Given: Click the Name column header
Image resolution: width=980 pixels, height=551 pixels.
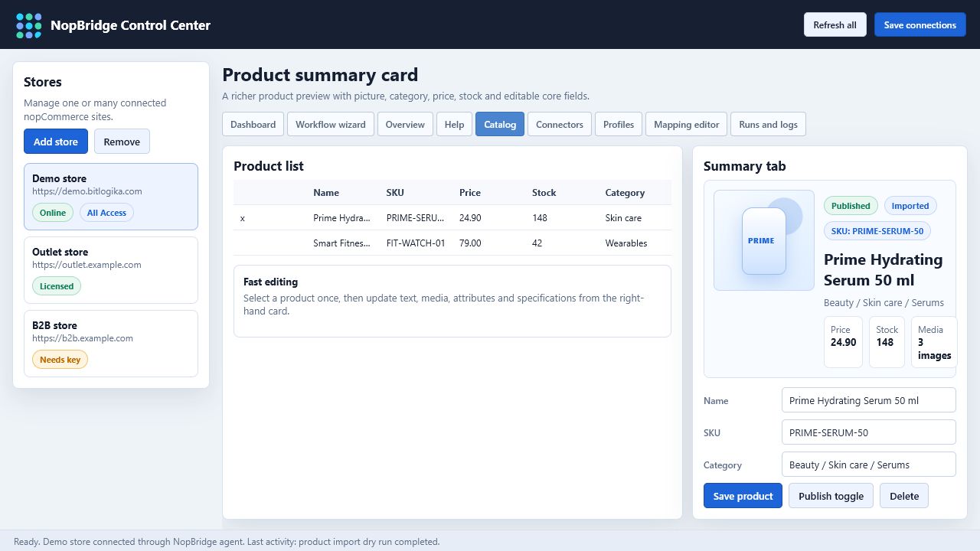Looking at the screenshot, I should click(x=326, y=193).
